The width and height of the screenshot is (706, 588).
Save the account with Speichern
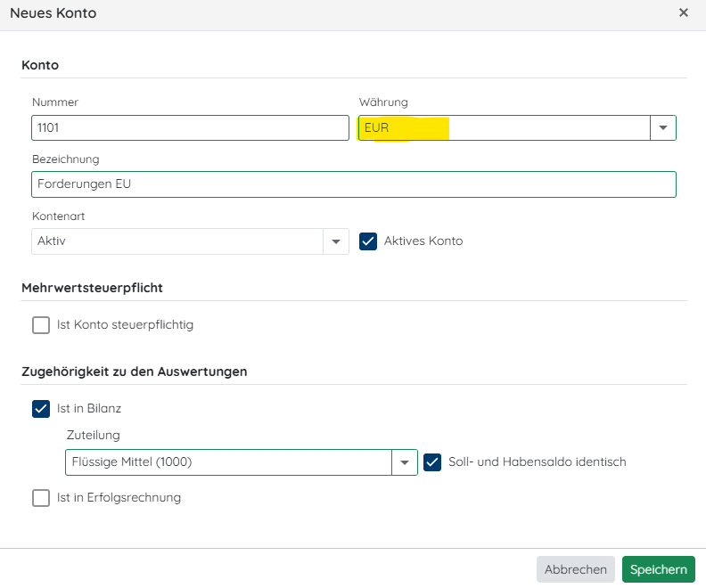[x=658, y=569]
